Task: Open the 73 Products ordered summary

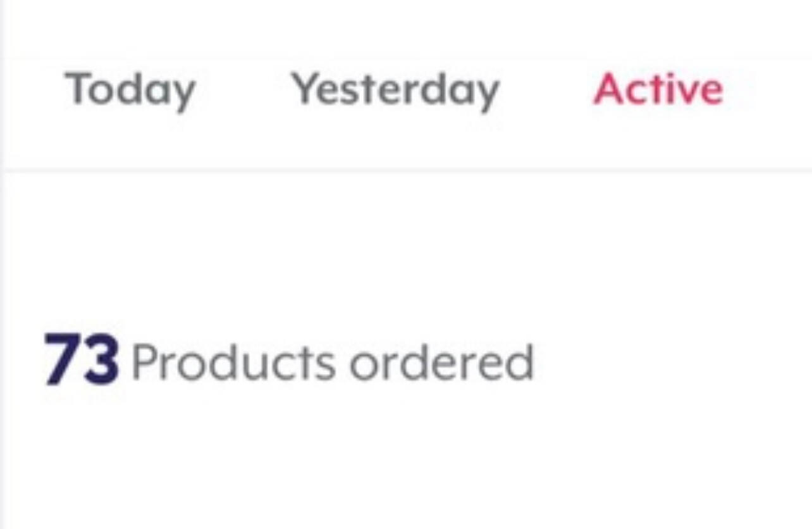Action: click(x=289, y=361)
